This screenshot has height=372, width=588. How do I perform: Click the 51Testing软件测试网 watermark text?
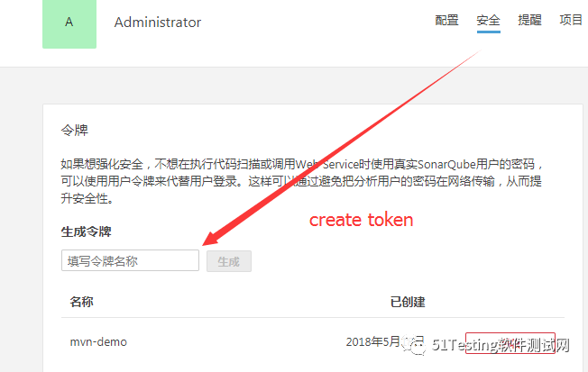click(x=501, y=345)
